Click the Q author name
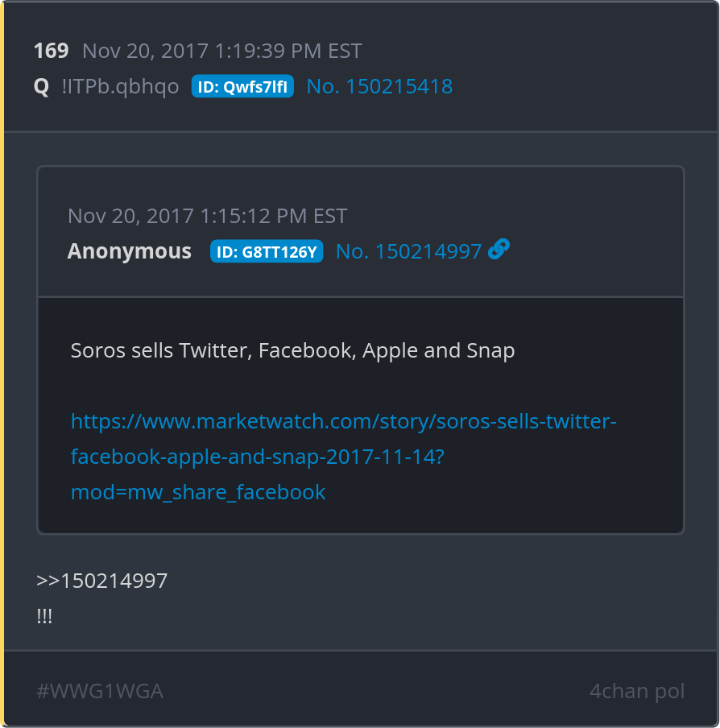720x728 pixels. (x=41, y=86)
